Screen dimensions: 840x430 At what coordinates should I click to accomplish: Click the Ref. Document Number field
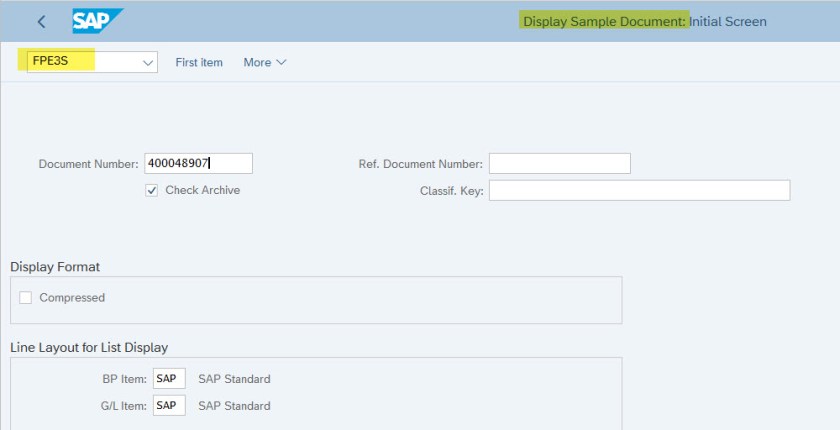[x=560, y=163]
